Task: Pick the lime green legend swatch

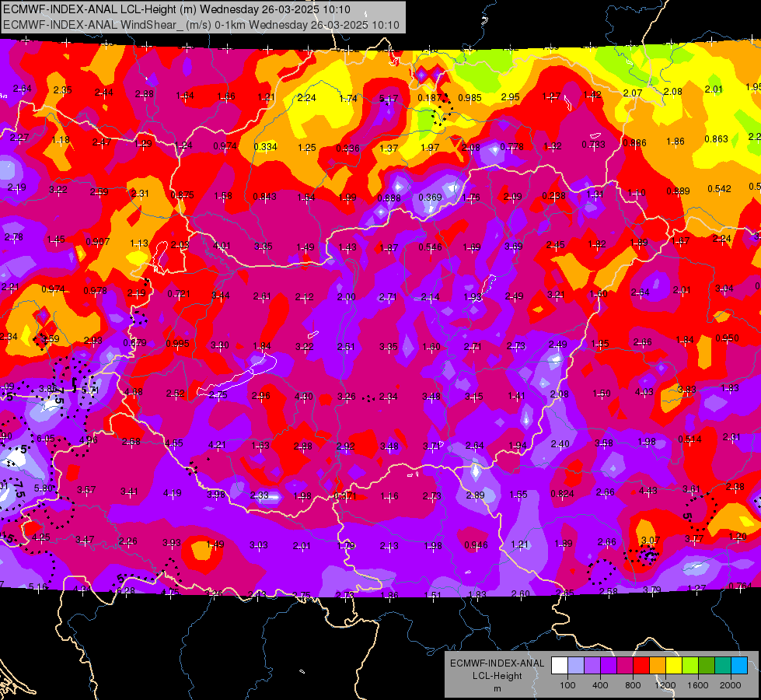Action: coord(690,666)
